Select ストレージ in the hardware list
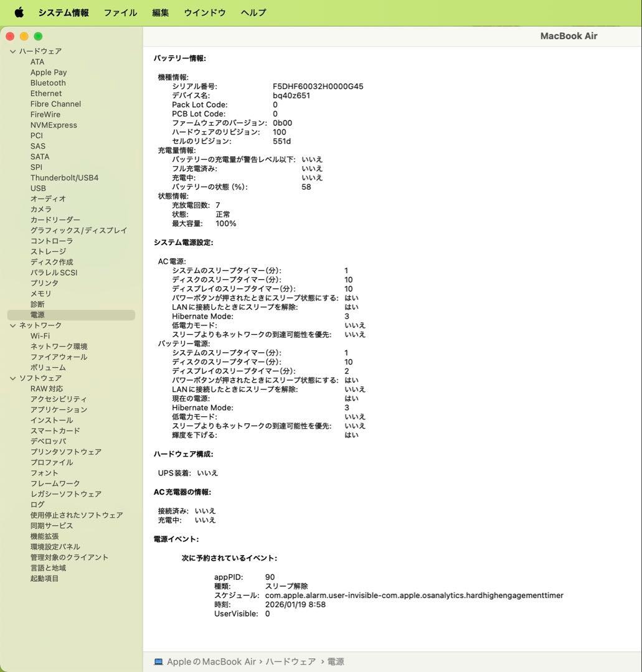The height and width of the screenshot is (672, 642). [x=48, y=251]
